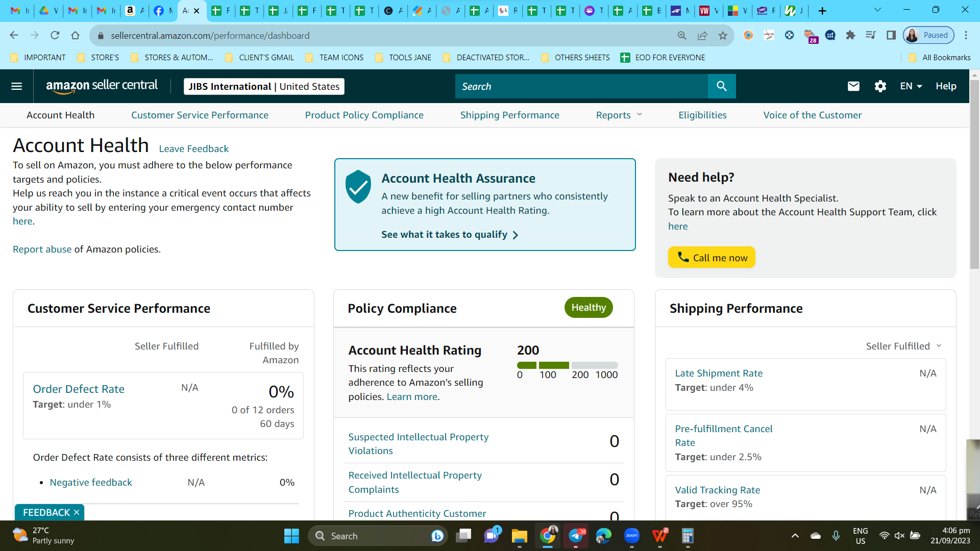Click the page's vertical scrollbar
Viewport: 980px width, 551px height.
[974, 173]
